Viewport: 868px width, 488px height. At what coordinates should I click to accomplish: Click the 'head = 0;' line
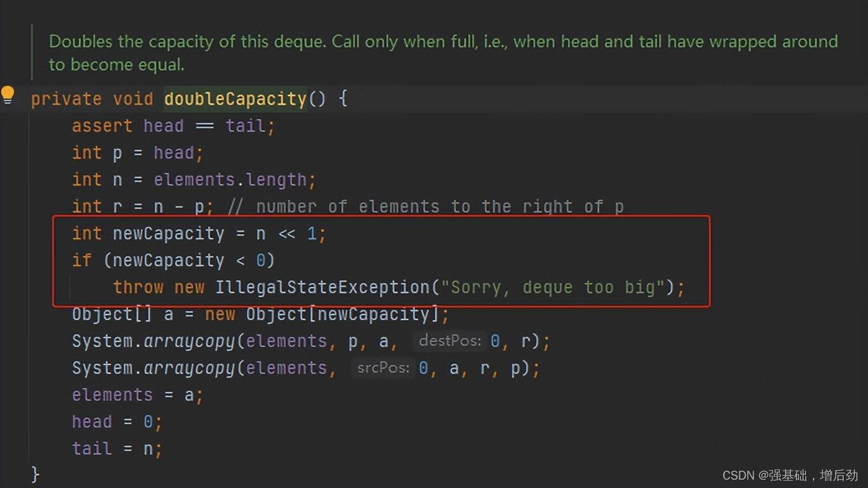tap(117, 421)
